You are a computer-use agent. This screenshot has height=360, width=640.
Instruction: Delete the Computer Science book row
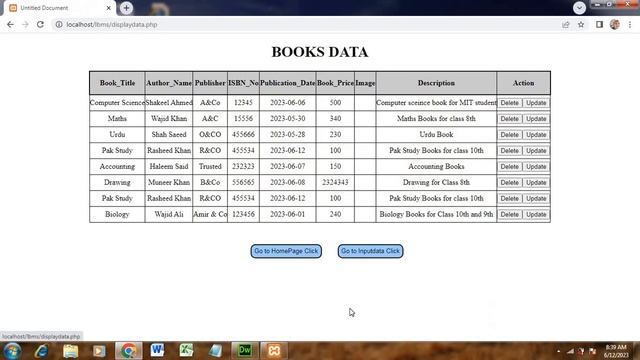click(509, 103)
